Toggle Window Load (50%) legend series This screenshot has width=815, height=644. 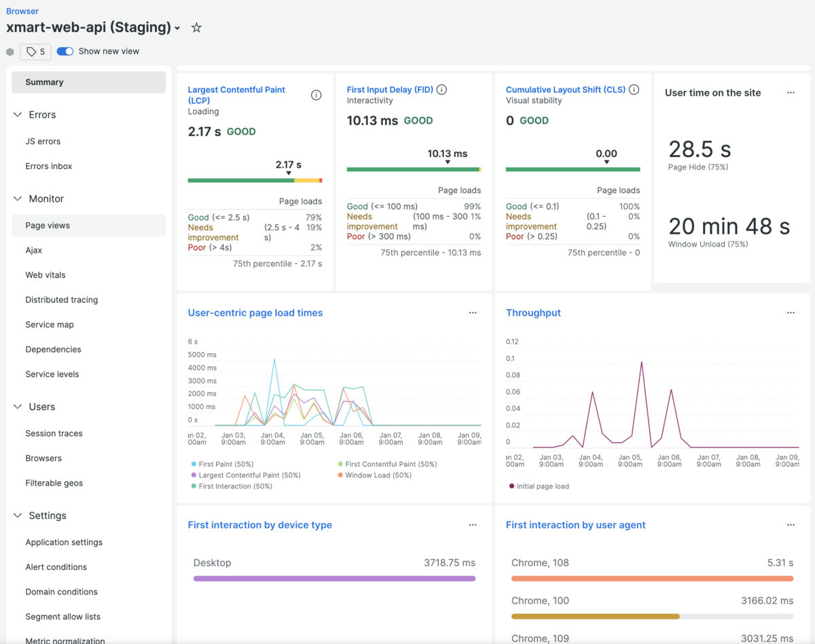coord(374,475)
